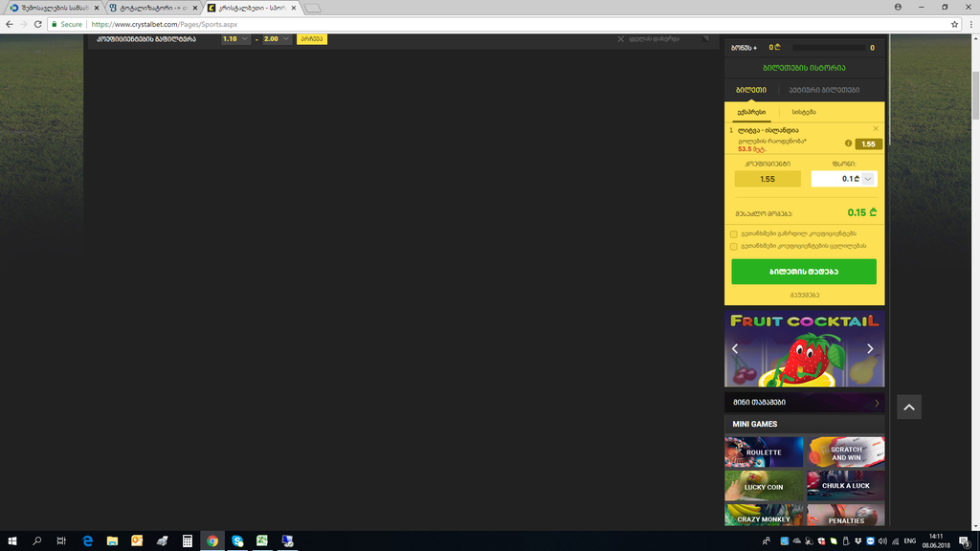Click the Dropbox tray icon

click(x=858, y=541)
